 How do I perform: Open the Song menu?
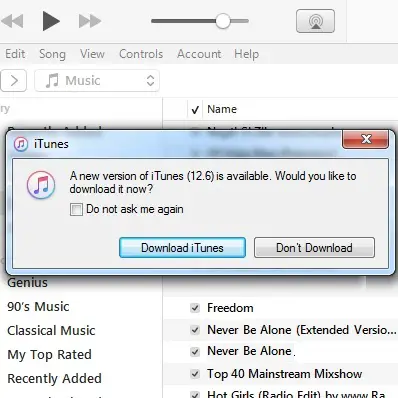52,54
